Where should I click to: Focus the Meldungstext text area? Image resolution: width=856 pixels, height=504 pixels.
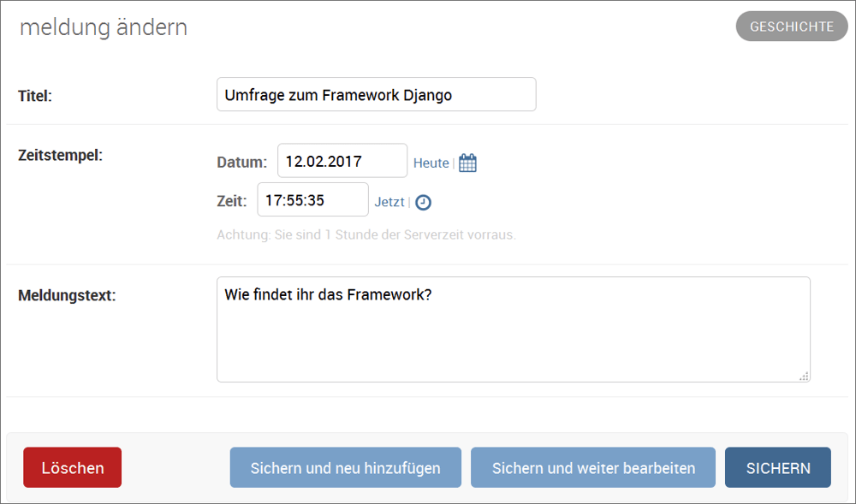pyautogui.click(x=513, y=329)
